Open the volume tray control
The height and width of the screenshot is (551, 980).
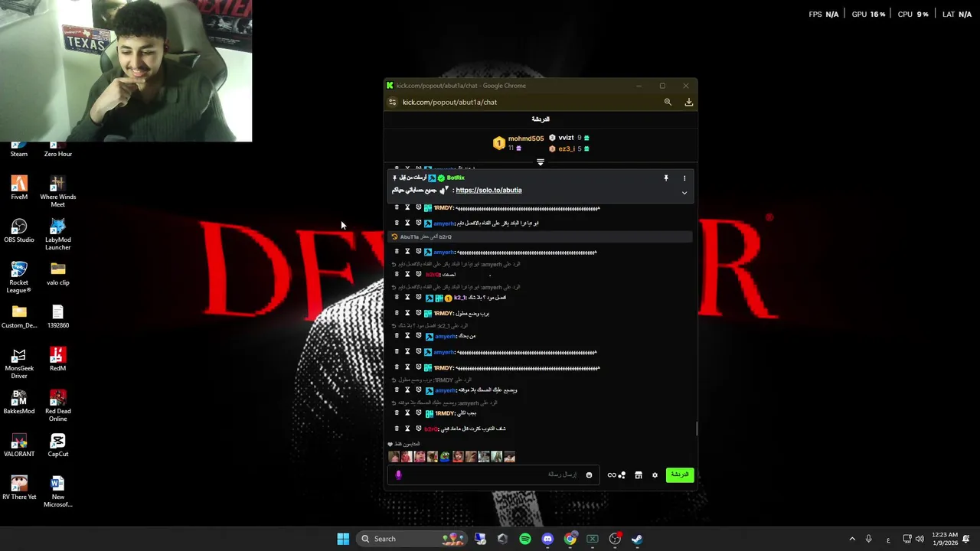click(920, 539)
